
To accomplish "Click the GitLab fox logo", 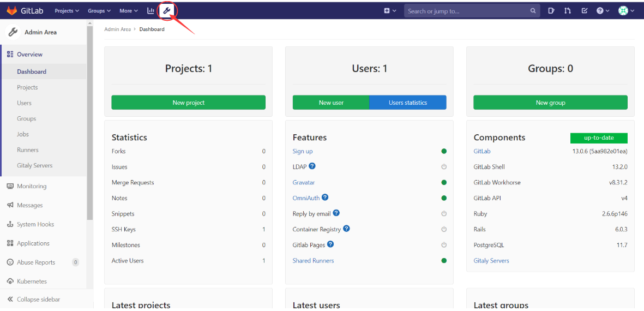I will (x=11, y=11).
